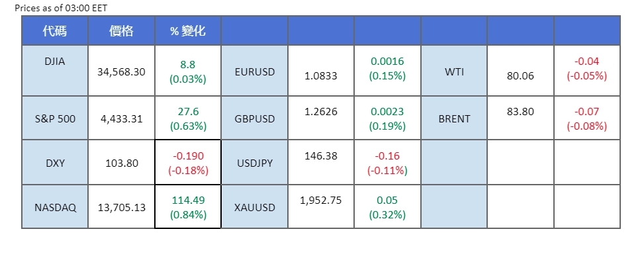644x268 pixels.
Task: Select the NASDAQ ticker cell
Action: tap(55, 207)
